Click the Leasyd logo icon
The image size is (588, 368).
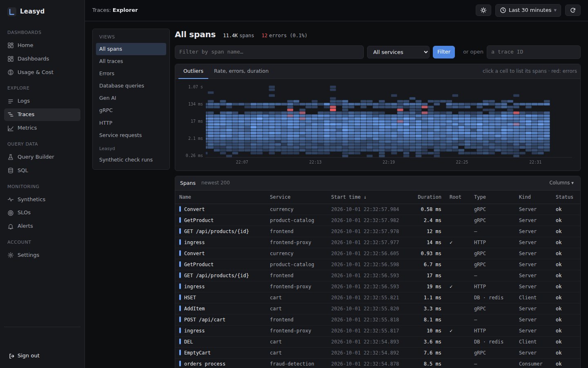pyautogui.click(x=12, y=11)
